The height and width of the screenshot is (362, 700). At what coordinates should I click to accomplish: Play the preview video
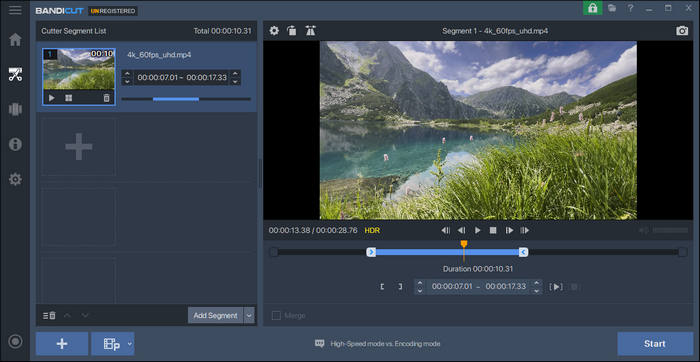coord(477,230)
